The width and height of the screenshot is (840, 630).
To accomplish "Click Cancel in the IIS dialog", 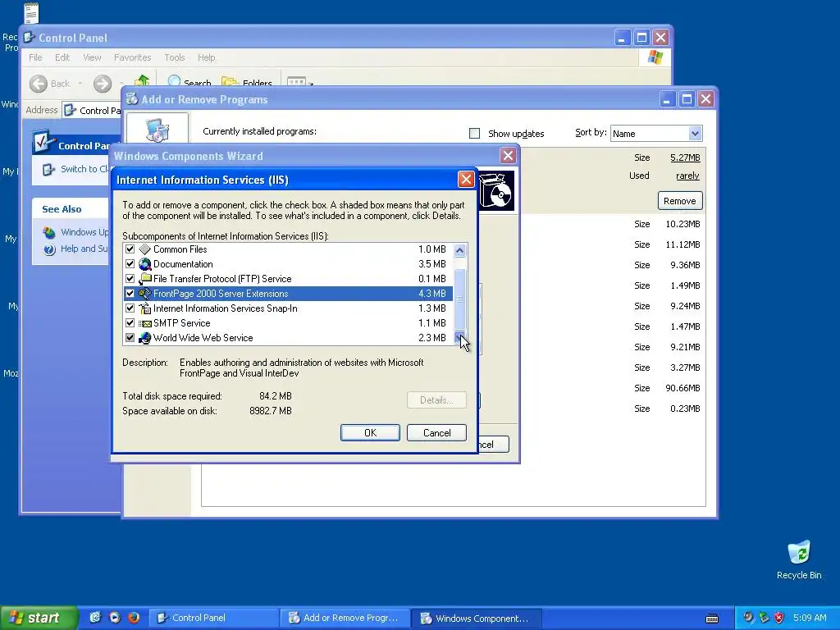I will 436,433.
